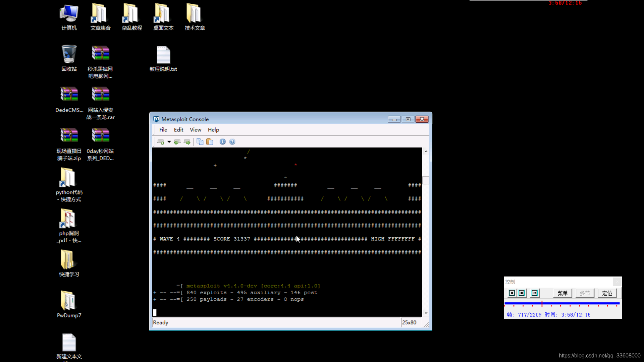
Task: Click the 定位 button
Action: click(x=607, y=293)
